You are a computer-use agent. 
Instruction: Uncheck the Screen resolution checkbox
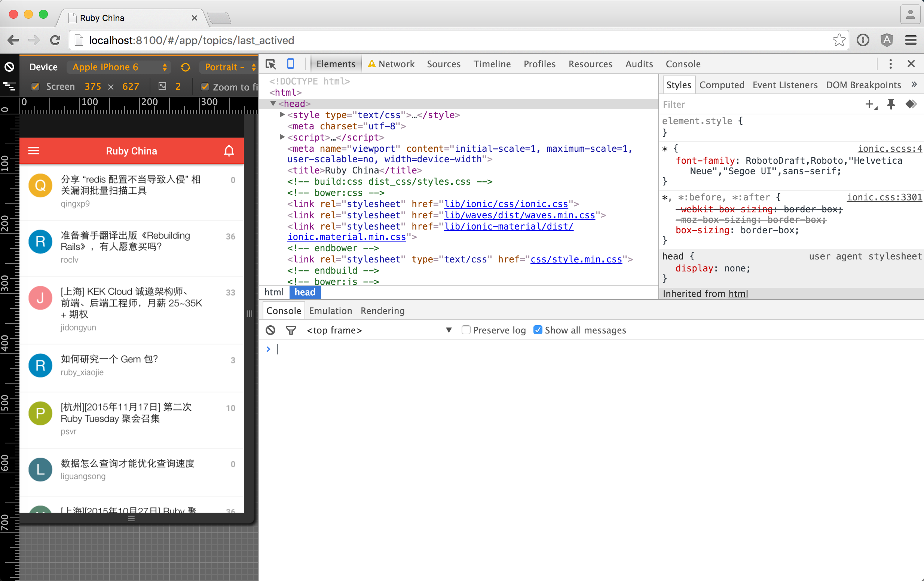(35, 87)
